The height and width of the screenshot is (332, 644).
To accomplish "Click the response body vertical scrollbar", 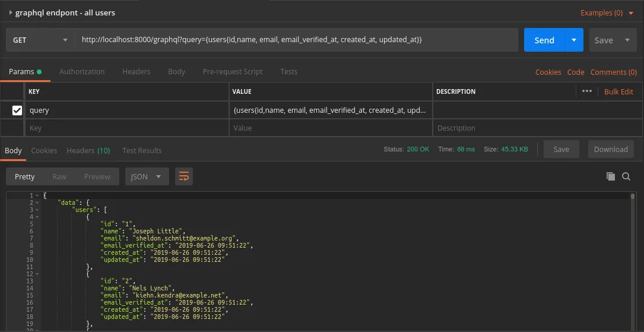I will click(x=633, y=261).
